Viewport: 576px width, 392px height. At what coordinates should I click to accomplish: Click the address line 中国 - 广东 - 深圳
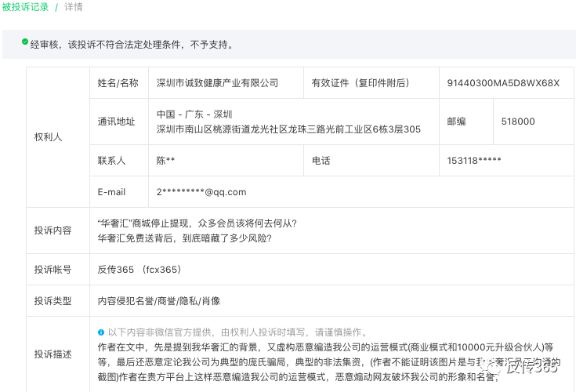[x=194, y=114]
